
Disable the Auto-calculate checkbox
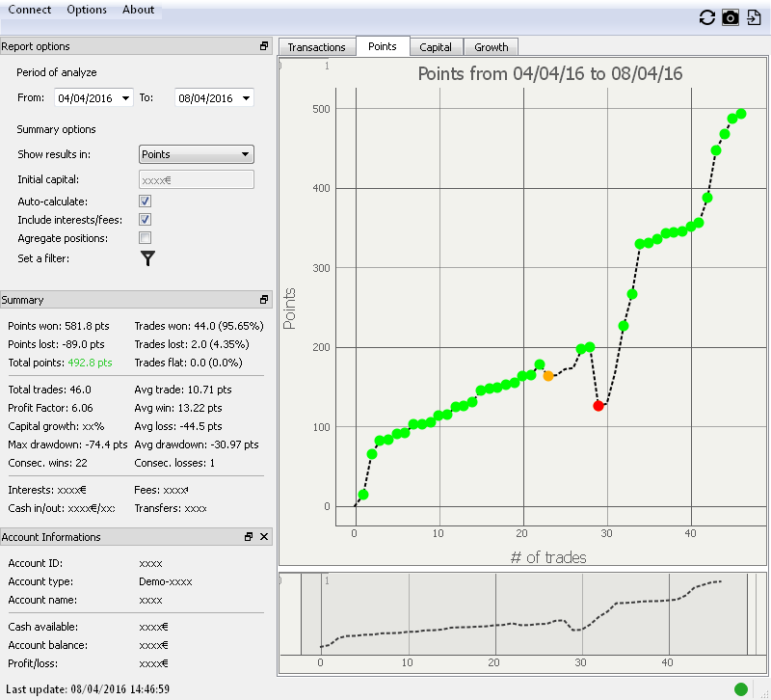coord(146,202)
